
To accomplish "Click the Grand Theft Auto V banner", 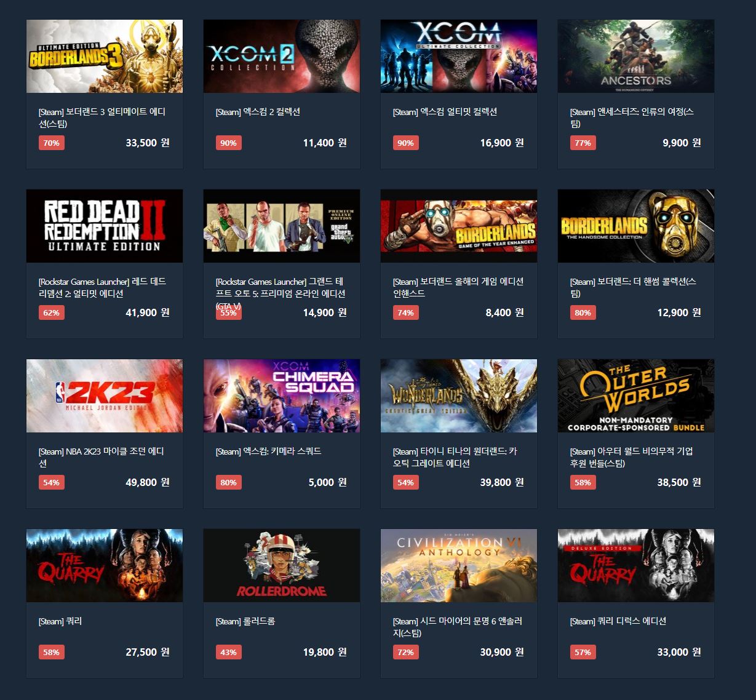I will [282, 226].
